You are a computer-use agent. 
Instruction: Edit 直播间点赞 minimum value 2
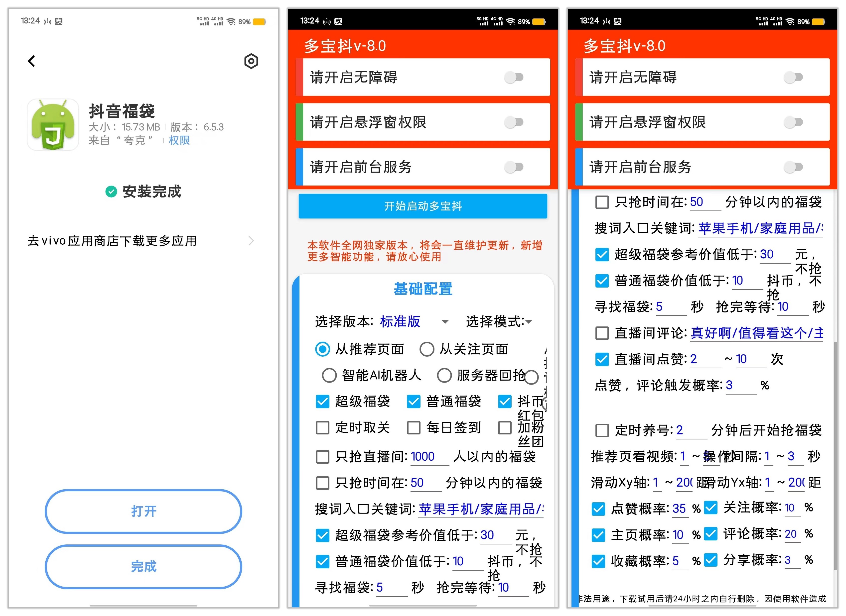(x=705, y=359)
